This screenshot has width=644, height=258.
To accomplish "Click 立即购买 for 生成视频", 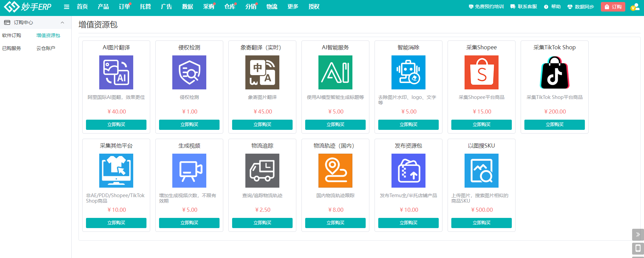I will click(189, 223).
